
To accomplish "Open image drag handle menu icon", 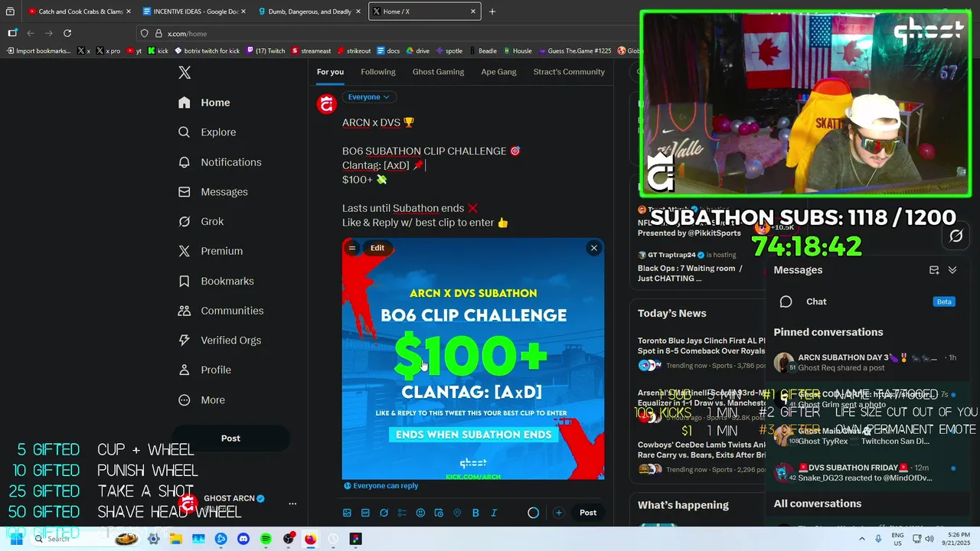I will (352, 248).
